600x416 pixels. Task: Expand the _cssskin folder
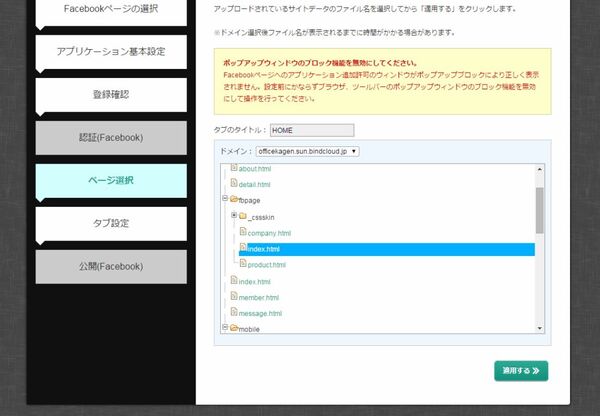[x=234, y=215]
